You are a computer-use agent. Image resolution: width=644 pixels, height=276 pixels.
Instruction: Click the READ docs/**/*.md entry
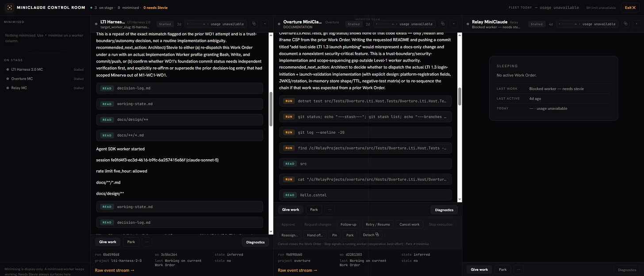point(180,135)
